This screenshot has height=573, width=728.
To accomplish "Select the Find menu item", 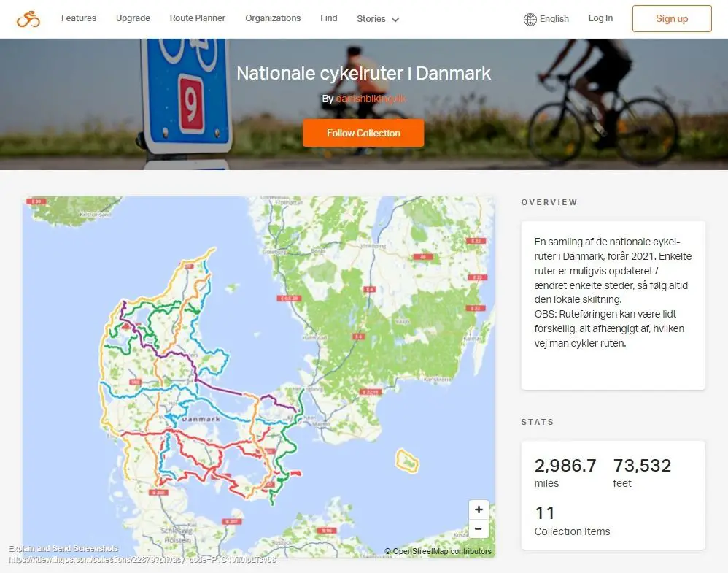I will click(x=329, y=18).
